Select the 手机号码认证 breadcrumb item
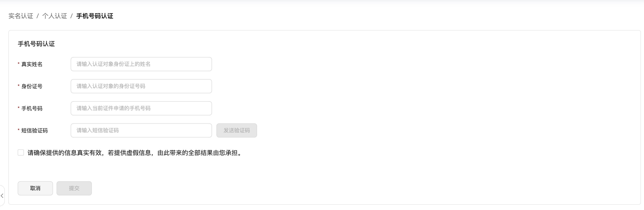644x210 pixels. point(95,16)
